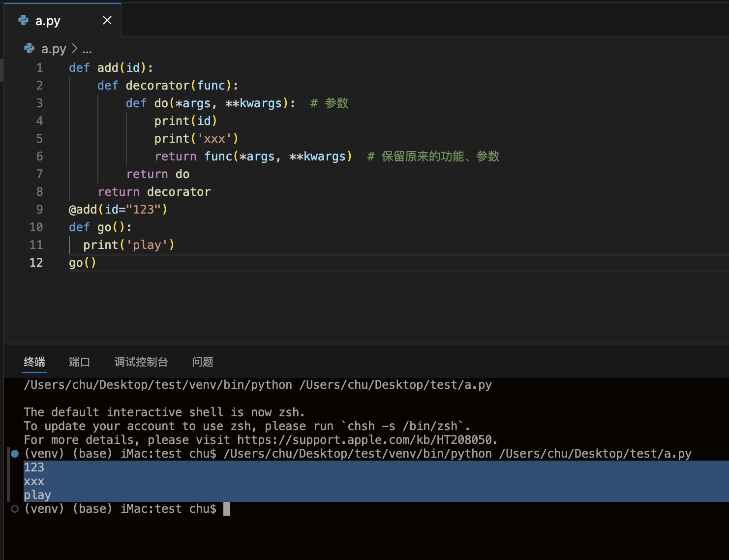The height and width of the screenshot is (560, 729).
Task: Click the highlighted 'play' output in the terminal
Action: click(37, 495)
